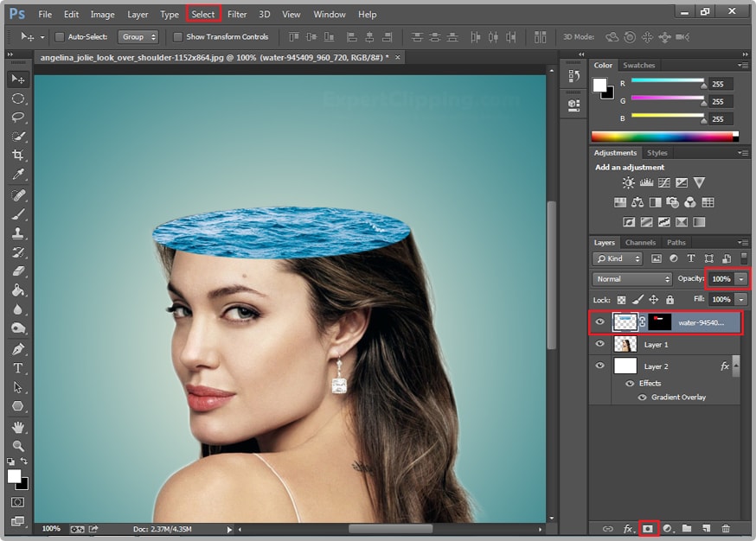756x541 pixels.
Task: Click the Delete layer trash icon
Action: tap(725, 528)
